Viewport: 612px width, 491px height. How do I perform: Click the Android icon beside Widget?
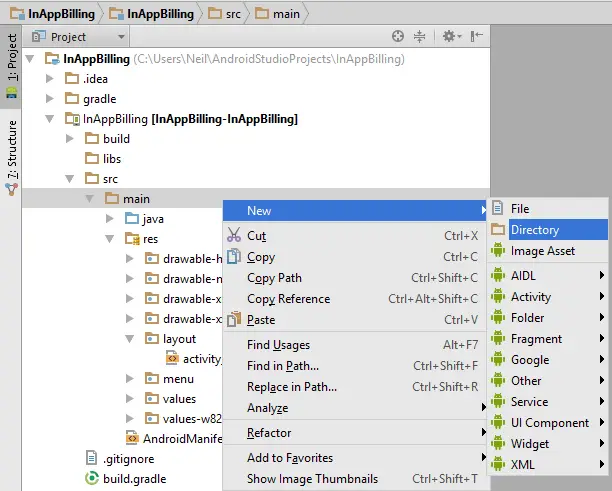click(x=498, y=443)
